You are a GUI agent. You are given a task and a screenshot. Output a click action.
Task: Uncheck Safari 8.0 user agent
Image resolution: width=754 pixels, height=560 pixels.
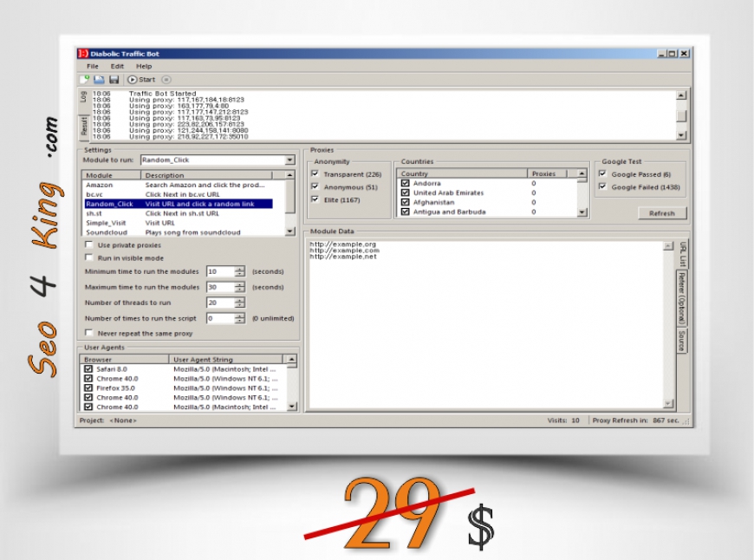coord(88,369)
